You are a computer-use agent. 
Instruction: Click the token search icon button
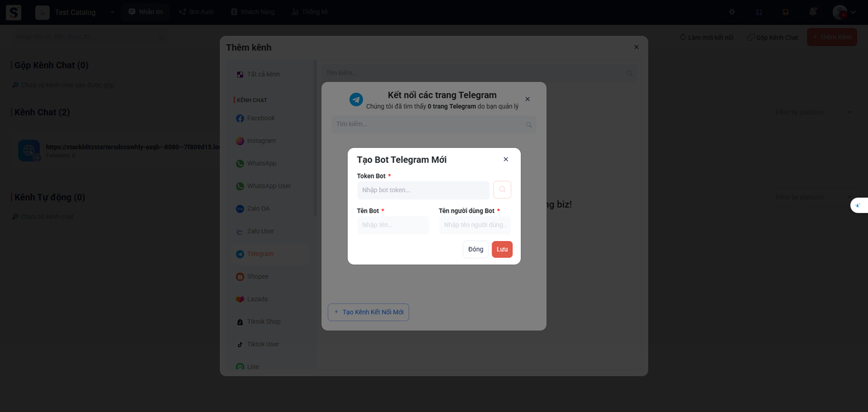click(502, 190)
